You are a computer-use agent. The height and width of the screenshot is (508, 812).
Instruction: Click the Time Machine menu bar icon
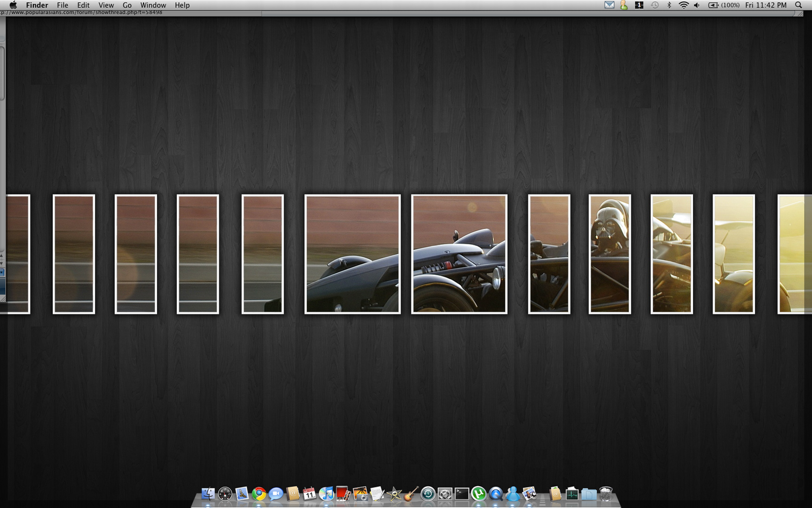tap(655, 5)
